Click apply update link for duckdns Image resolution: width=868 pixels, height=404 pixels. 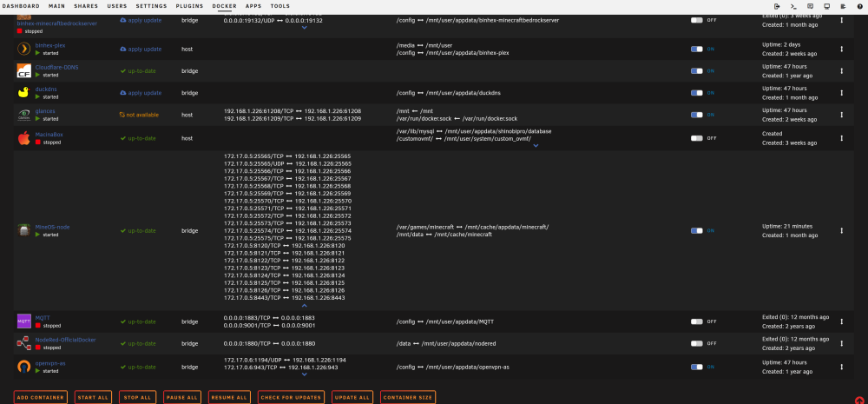point(145,93)
